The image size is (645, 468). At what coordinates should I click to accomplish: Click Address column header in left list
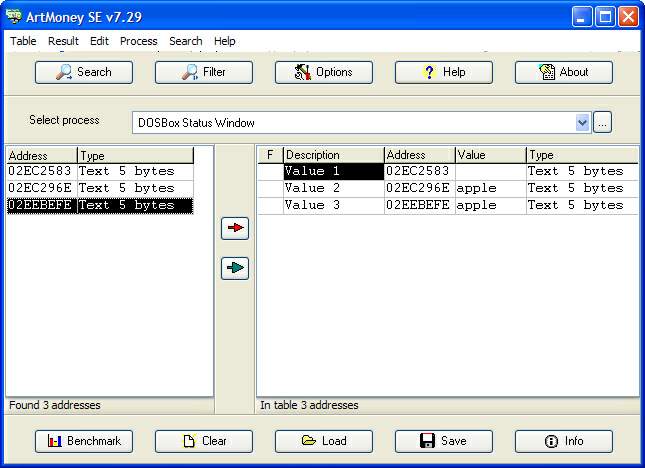tap(42, 156)
